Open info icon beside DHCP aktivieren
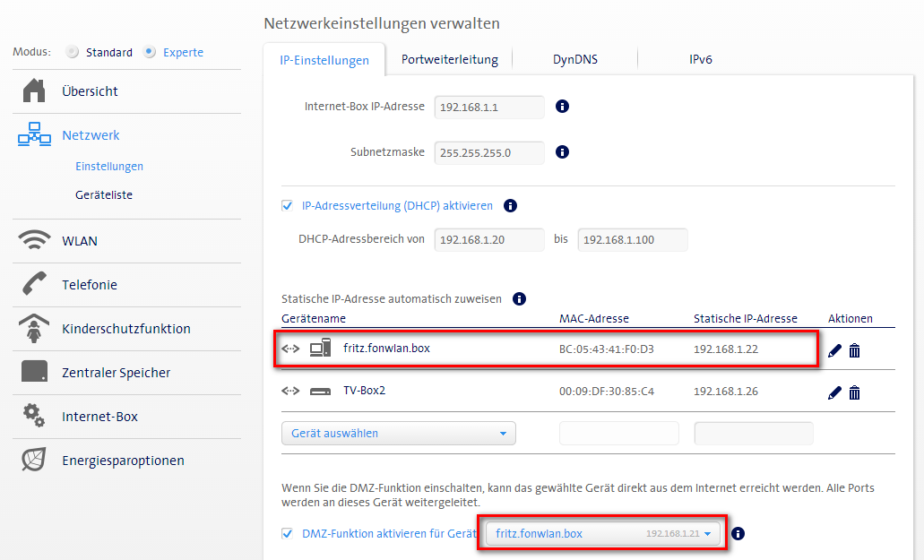The height and width of the screenshot is (560, 924). [510, 206]
